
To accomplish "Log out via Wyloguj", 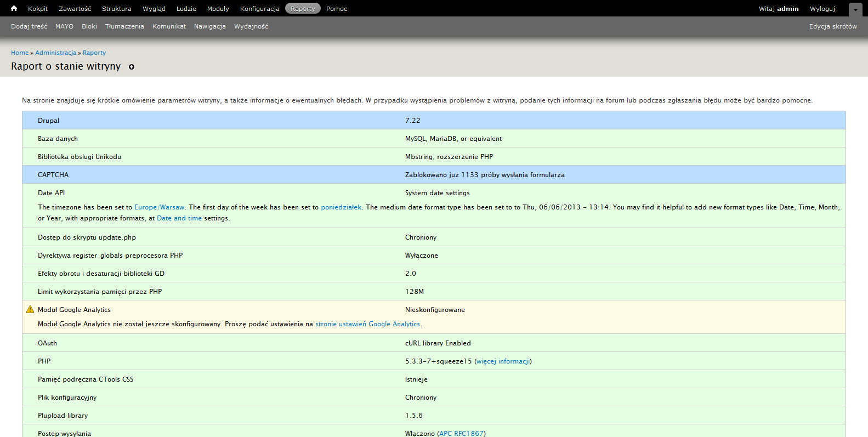I will tap(822, 9).
